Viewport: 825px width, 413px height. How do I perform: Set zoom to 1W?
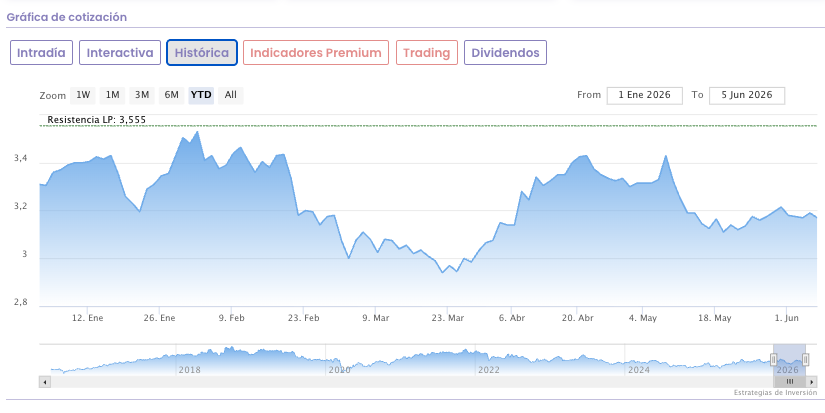83,95
